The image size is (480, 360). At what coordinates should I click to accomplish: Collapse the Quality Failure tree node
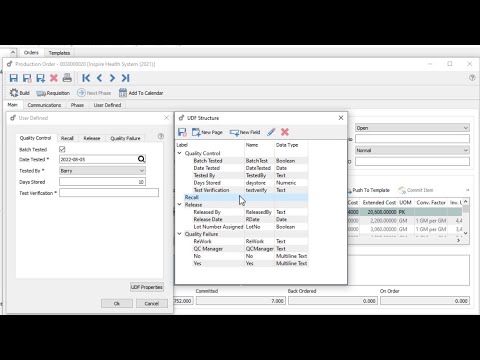tap(179, 234)
